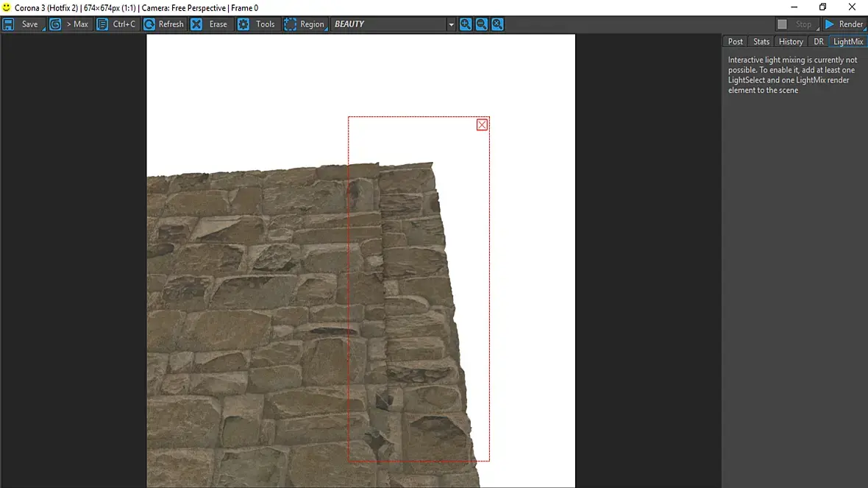Open the Tools menu label
This screenshot has height=488, width=868.
point(265,24)
